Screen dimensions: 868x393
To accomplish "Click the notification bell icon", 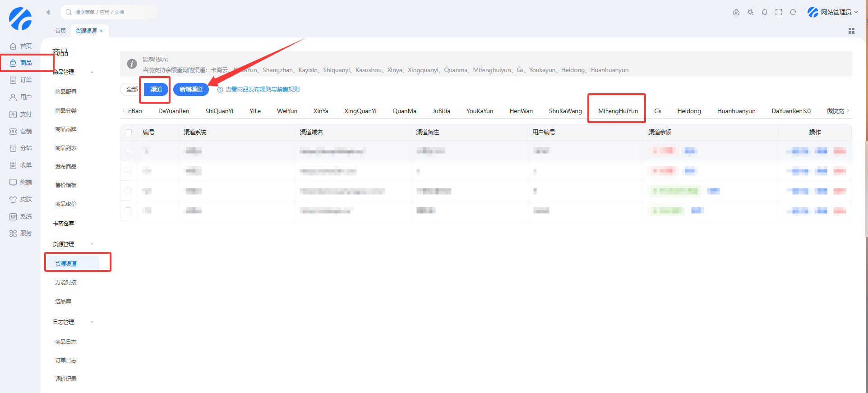I will (x=764, y=12).
